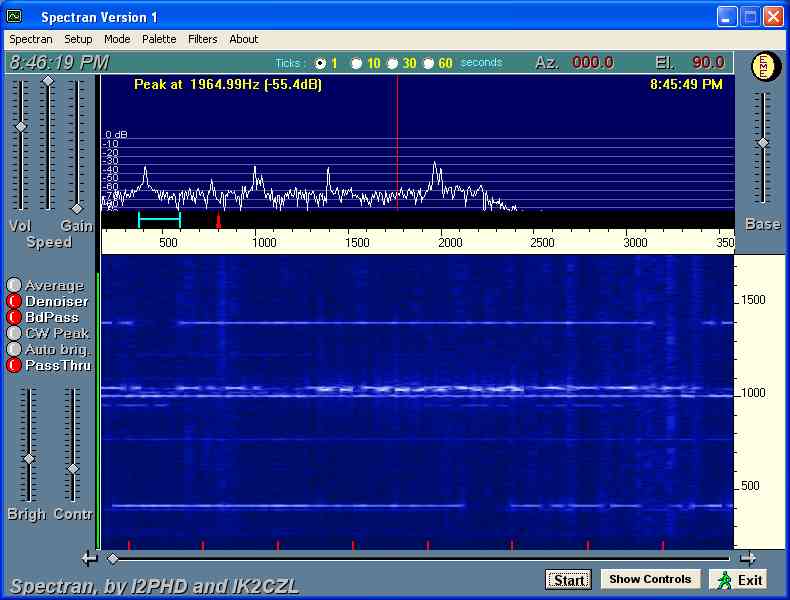
Task: Click the 8:46:19 PM clock display
Action: pyautogui.click(x=59, y=62)
